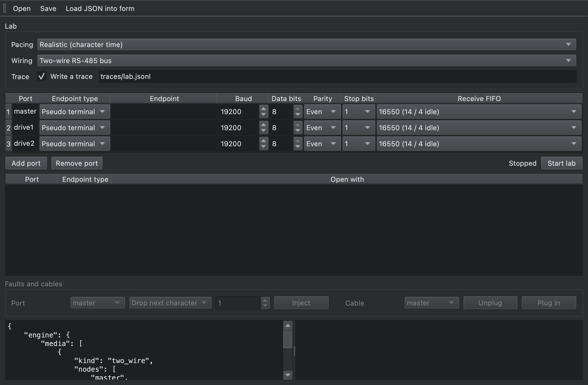Sort by Baud column header
This screenshot has width=588, height=385.
tap(243, 98)
